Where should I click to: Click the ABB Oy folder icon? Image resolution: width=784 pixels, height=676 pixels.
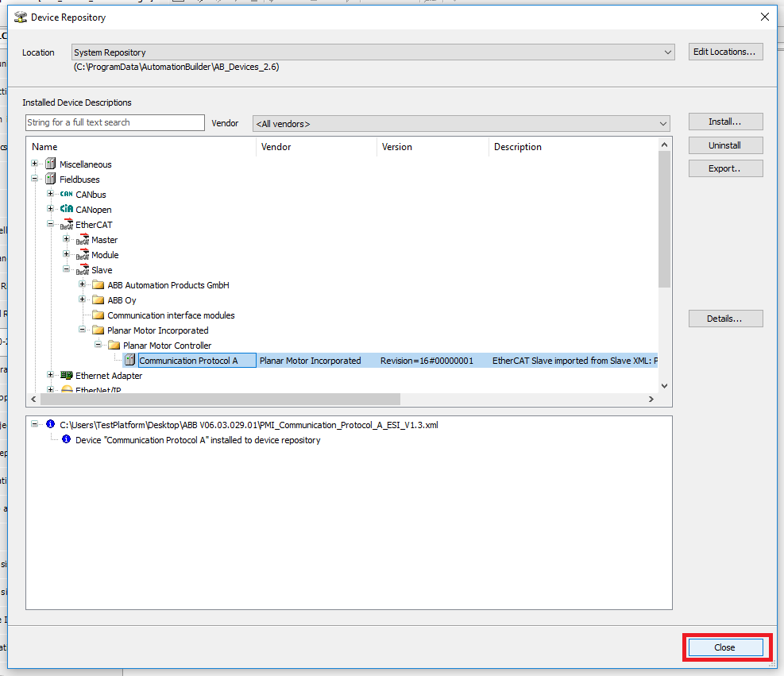tap(98, 300)
